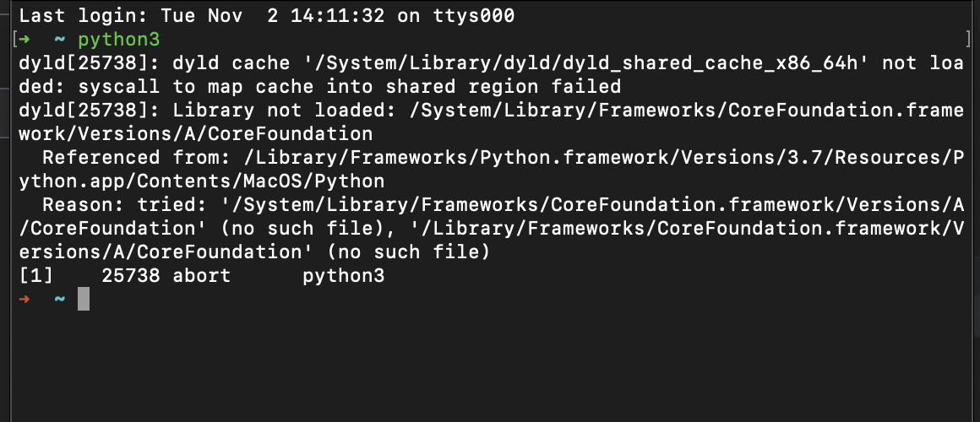Click the left bracket mark beside the python3 prompt
980x422 pixels.
[x=14, y=40]
